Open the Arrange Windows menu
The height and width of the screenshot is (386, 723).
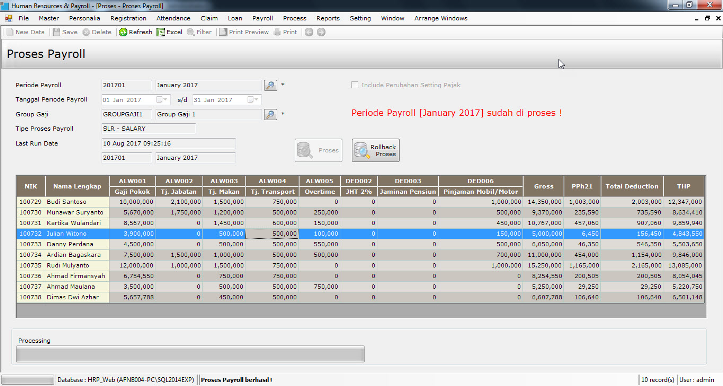pos(441,18)
